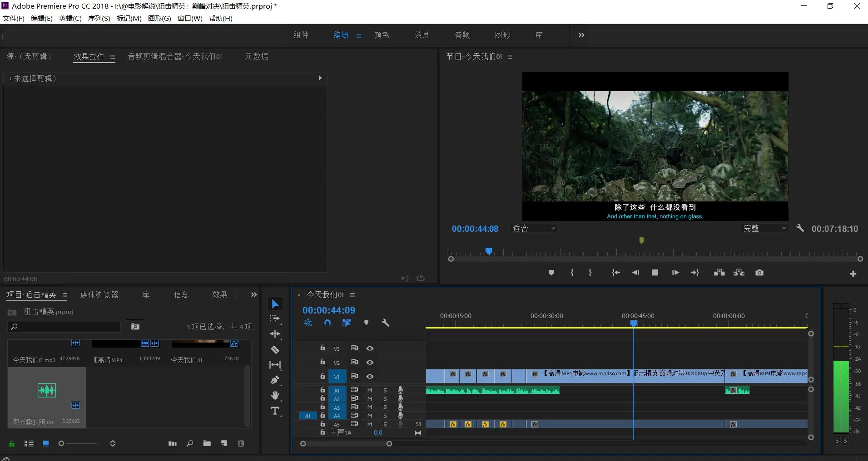Add a marker in the timeline header
The image size is (868, 461).
tap(366, 323)
